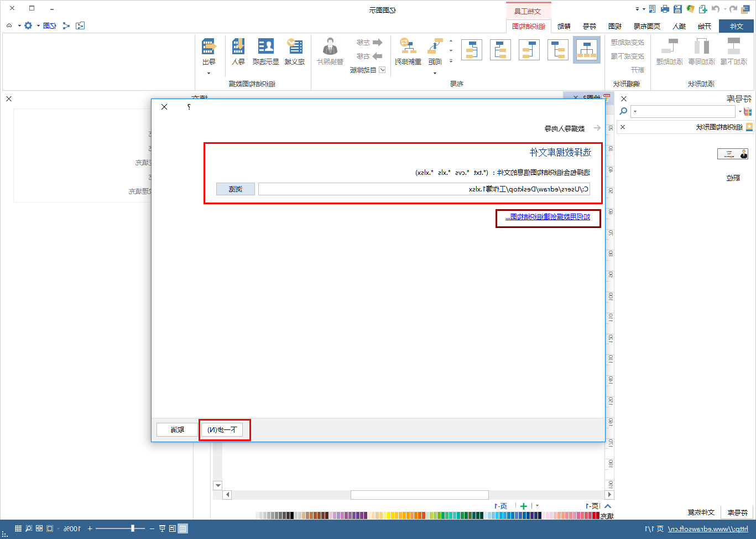Viewport: 756px width, 539px height.
Task: Switch to the 插入 (Insert) tab
Action: coord(679,26)
